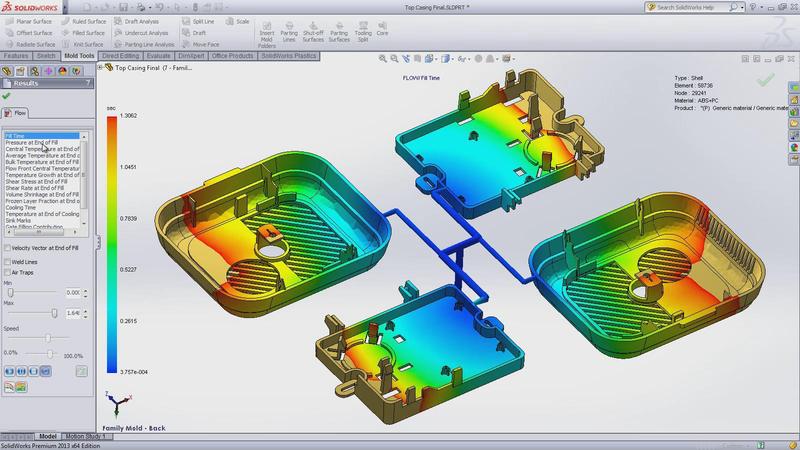Click the Tooling Split tool
Image resolution: width=800 pixels, height=450 pixels.
(x=363, y=32)
